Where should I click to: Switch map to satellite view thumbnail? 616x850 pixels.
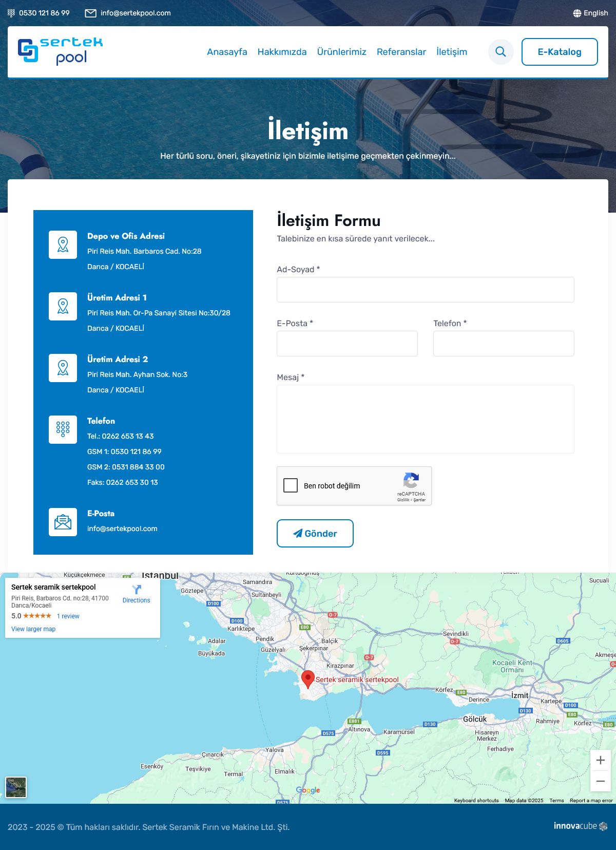point(16,787)
